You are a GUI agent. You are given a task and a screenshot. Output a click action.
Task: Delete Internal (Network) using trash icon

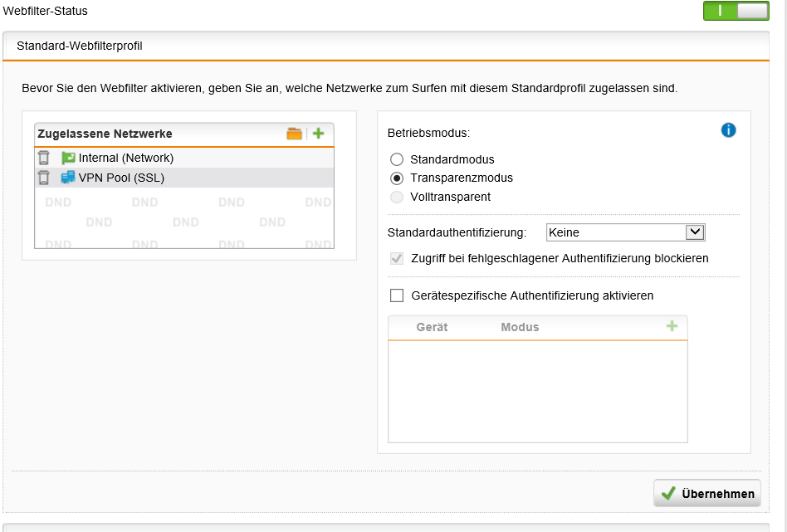click(44, 158)
